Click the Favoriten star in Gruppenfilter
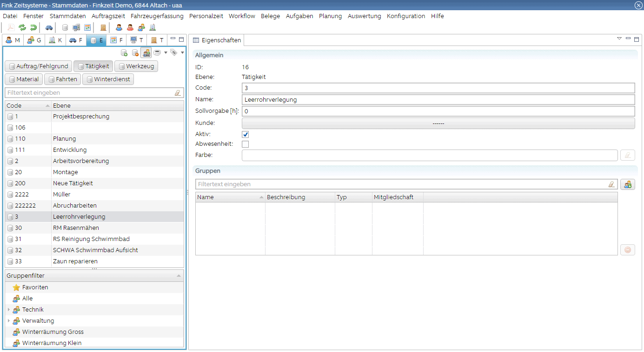 coord(16,287)
